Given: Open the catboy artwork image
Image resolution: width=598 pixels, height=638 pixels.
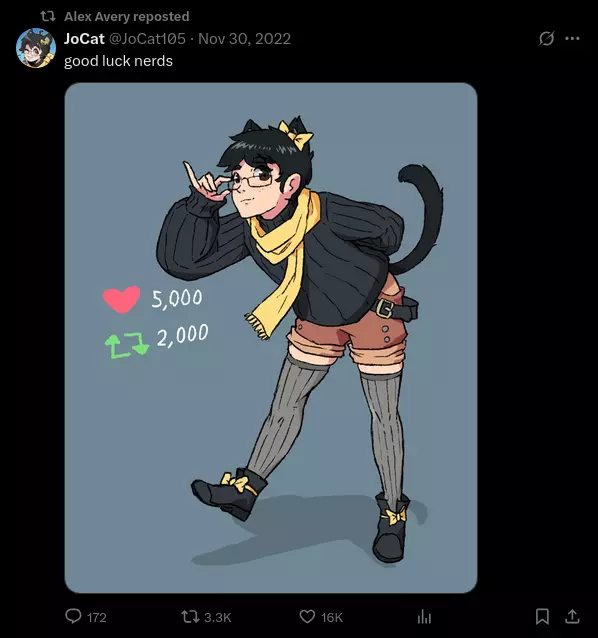Looking at the screenshot, I should point(271,338).
